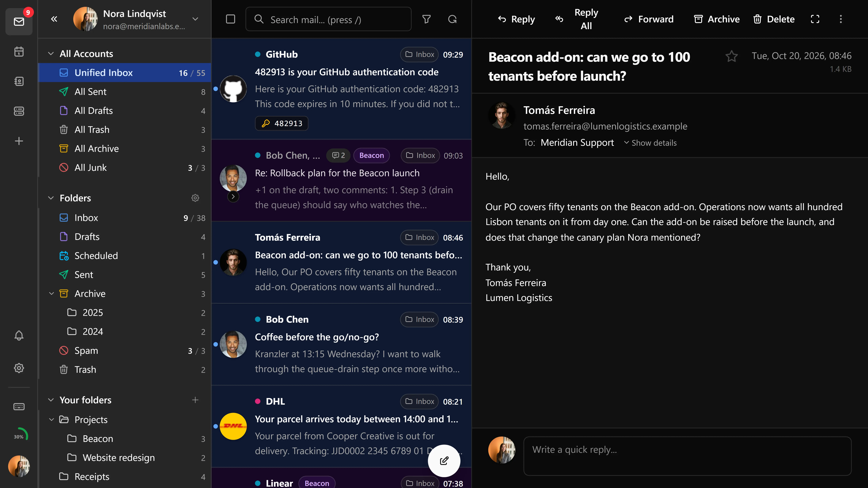Image resolution: width=868 pixels, height=488 pixels.
Task: Open the Calendar view icon
Action: 19,52
